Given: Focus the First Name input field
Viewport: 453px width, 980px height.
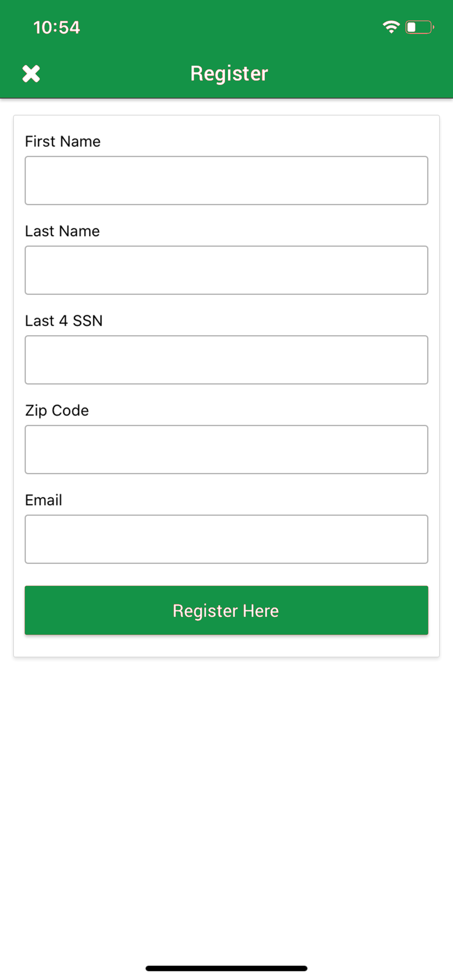Looking at the screenshot, I should (226, 180).
